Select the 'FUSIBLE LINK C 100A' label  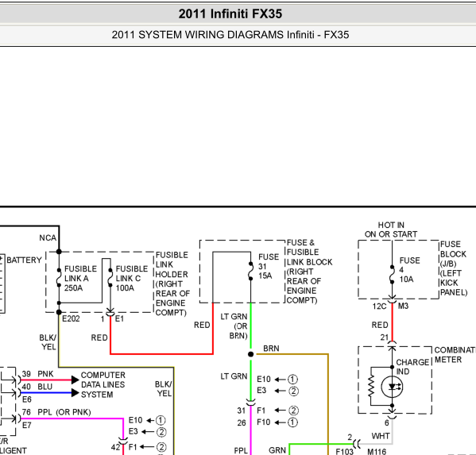pyautogui.click(x=132, y=278)
